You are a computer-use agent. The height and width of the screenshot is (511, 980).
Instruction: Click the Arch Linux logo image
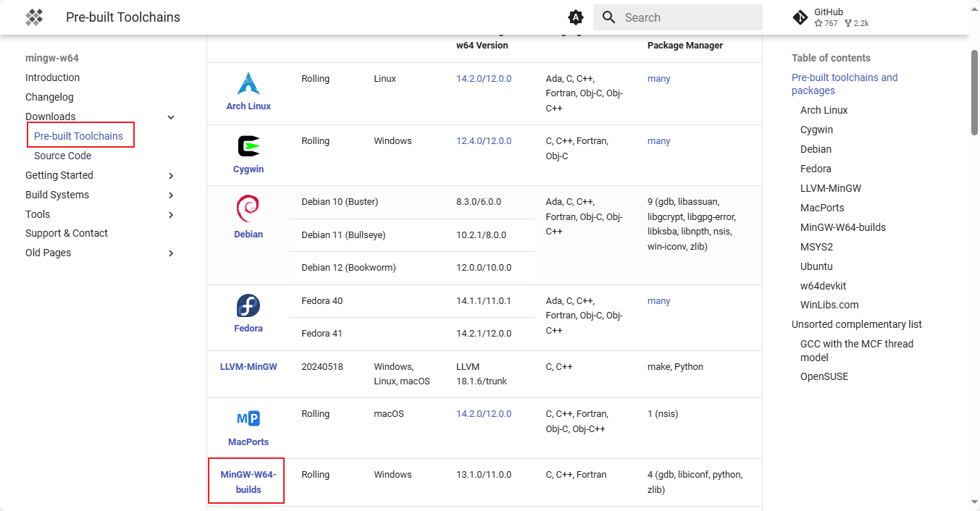[x=248, y=83]
